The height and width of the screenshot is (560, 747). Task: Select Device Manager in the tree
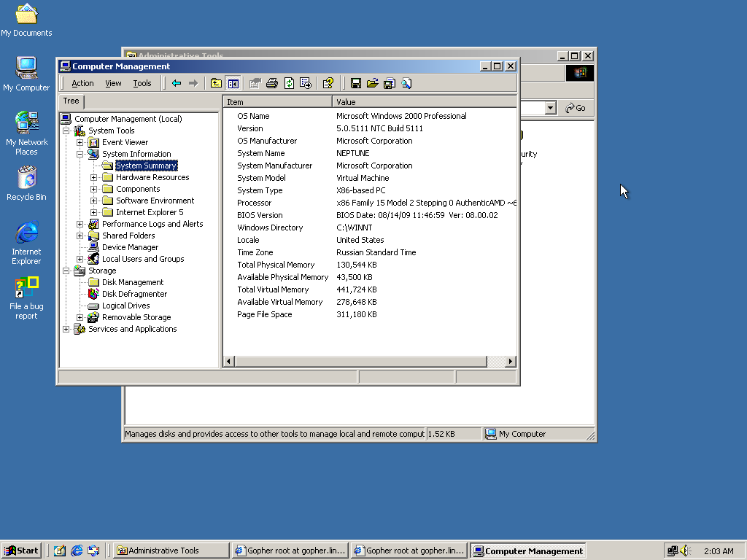[x=130, y=247]
